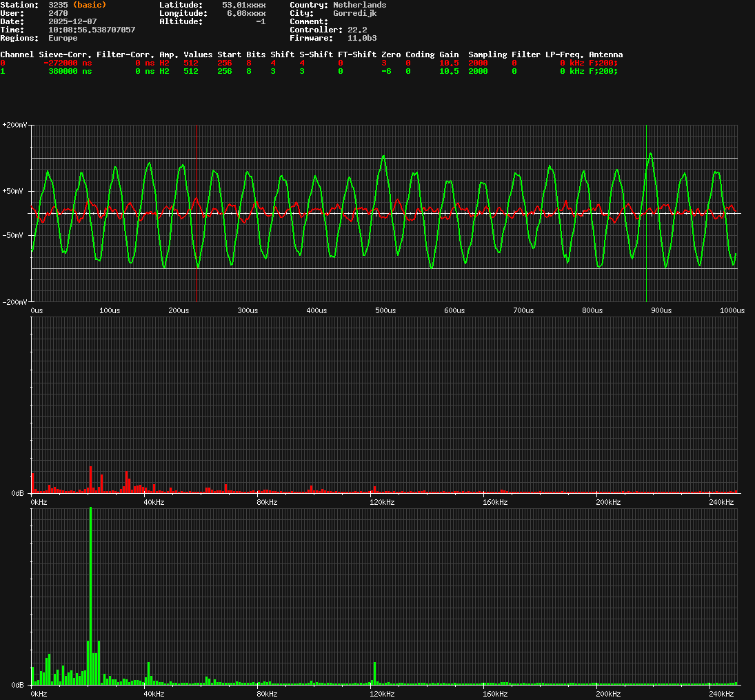
Task: Click the +200mV axis label
Action: coord(15,125)
